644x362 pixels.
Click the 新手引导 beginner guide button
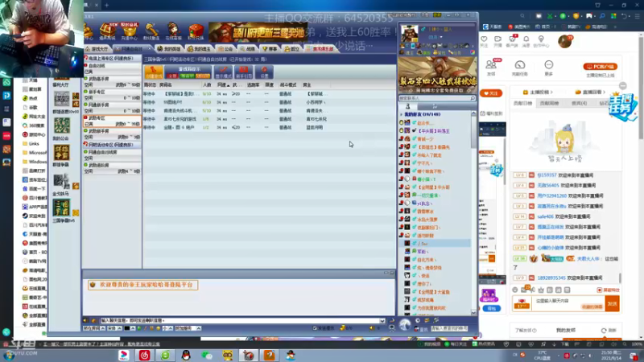(x=244, y=72)
